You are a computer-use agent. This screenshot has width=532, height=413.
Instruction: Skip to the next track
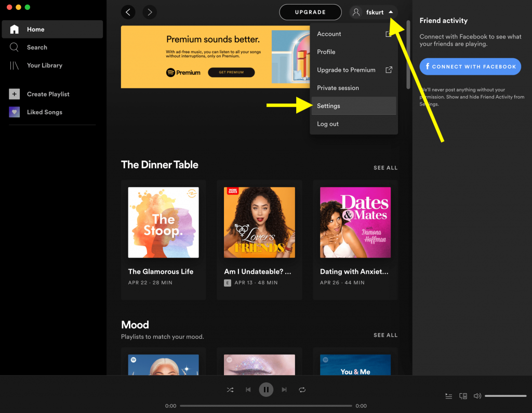point(284,390)
